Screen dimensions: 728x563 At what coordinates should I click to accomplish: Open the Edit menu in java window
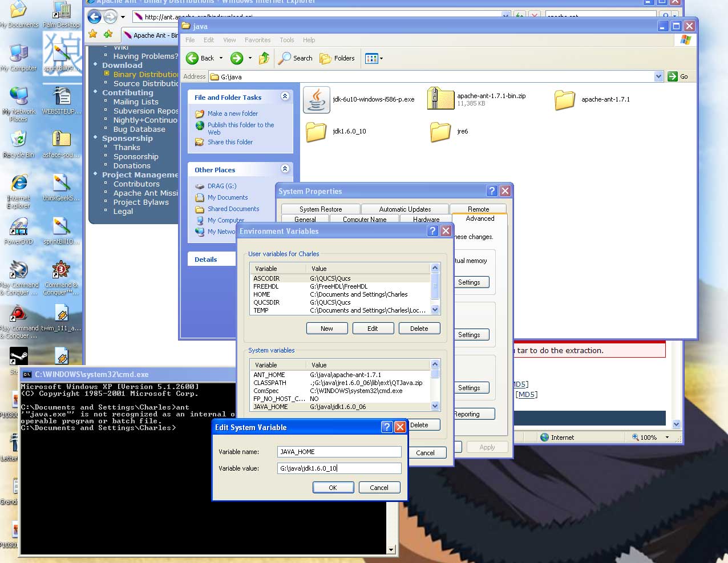[209, 40]
